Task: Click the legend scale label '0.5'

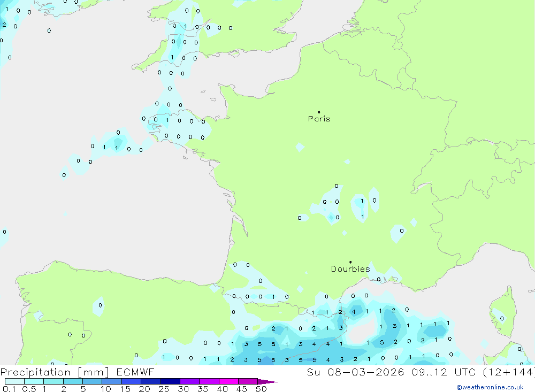Action: click(x=29, y=389)
